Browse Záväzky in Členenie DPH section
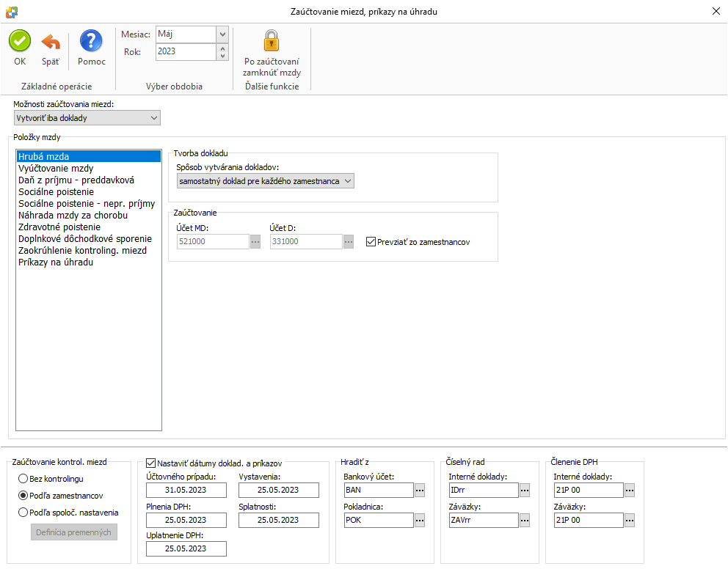This screenshot has width=728, height=569. pyautogui.click(x=630, y=521)
